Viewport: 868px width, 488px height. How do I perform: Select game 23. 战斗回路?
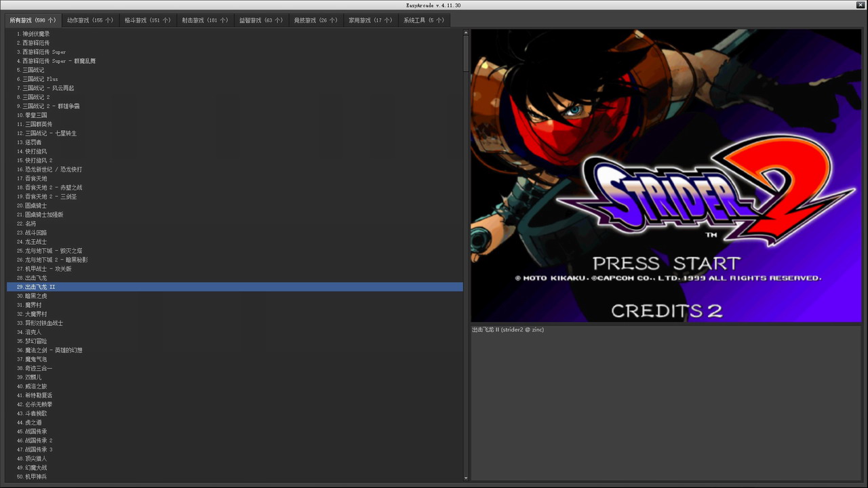(235, 232)
